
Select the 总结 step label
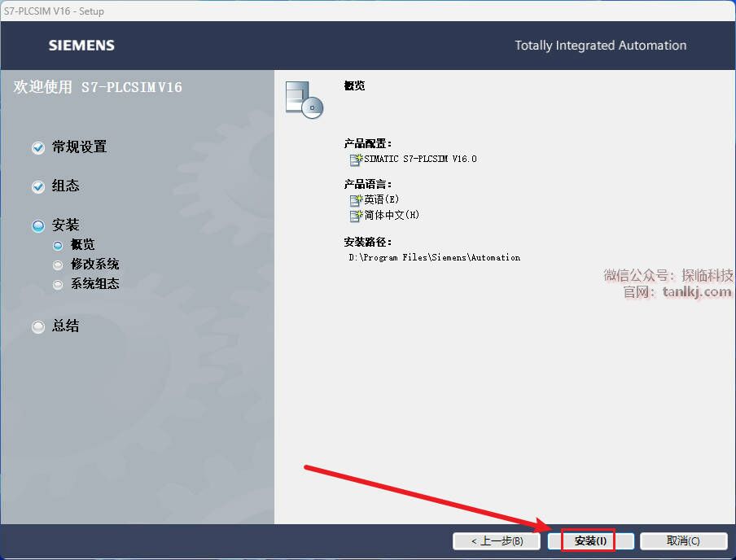coord(65,326)
